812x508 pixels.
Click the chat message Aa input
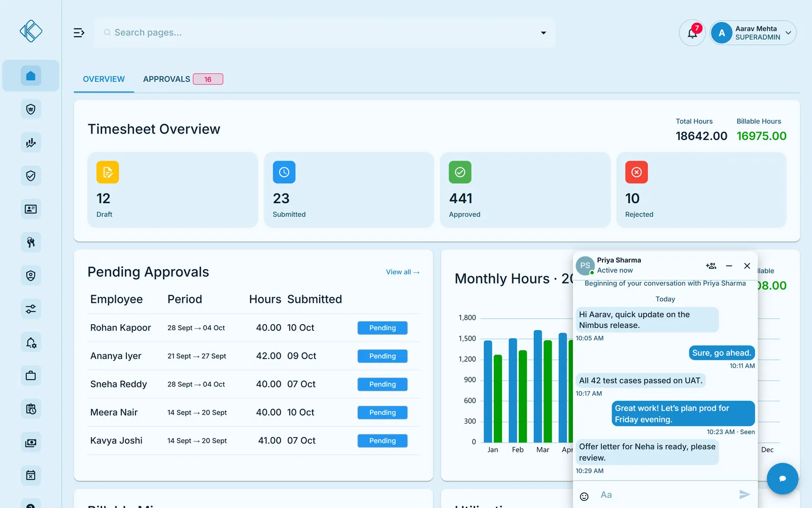[665, 495]
